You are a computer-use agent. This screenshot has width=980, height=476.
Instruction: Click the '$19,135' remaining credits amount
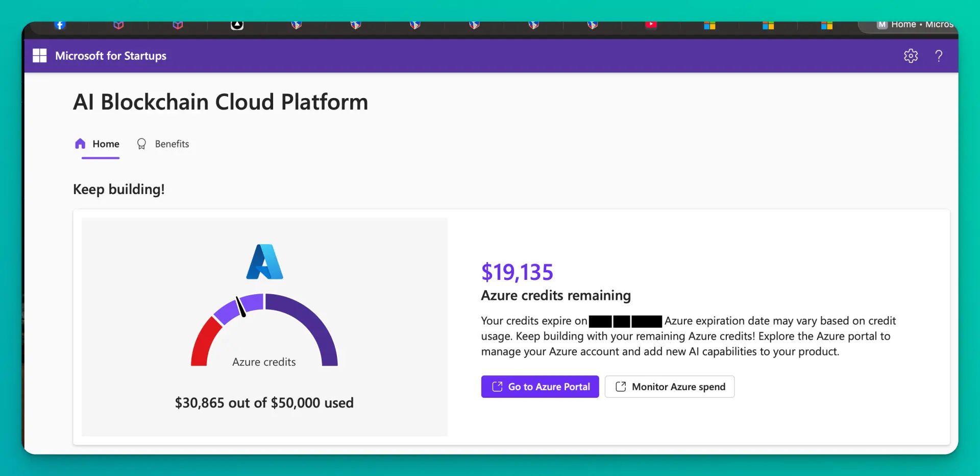coord(517,272)
